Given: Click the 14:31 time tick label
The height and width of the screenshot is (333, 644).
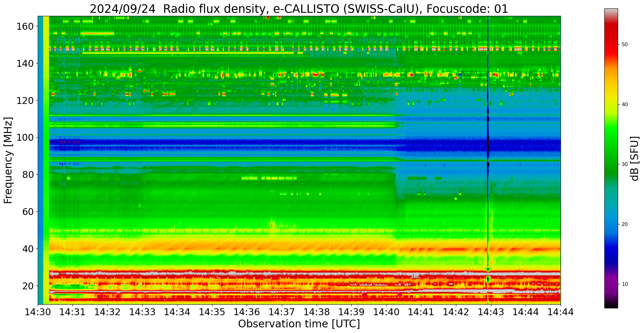Looking at the screenshot, I should pyautogui.click(x=73, y=312).
